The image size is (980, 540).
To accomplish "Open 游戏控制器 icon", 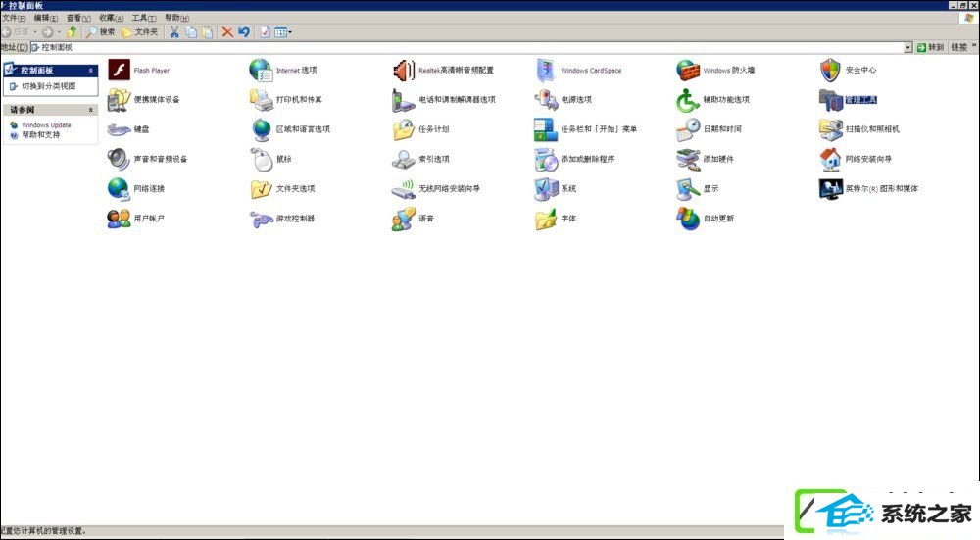I will point(261,219).
